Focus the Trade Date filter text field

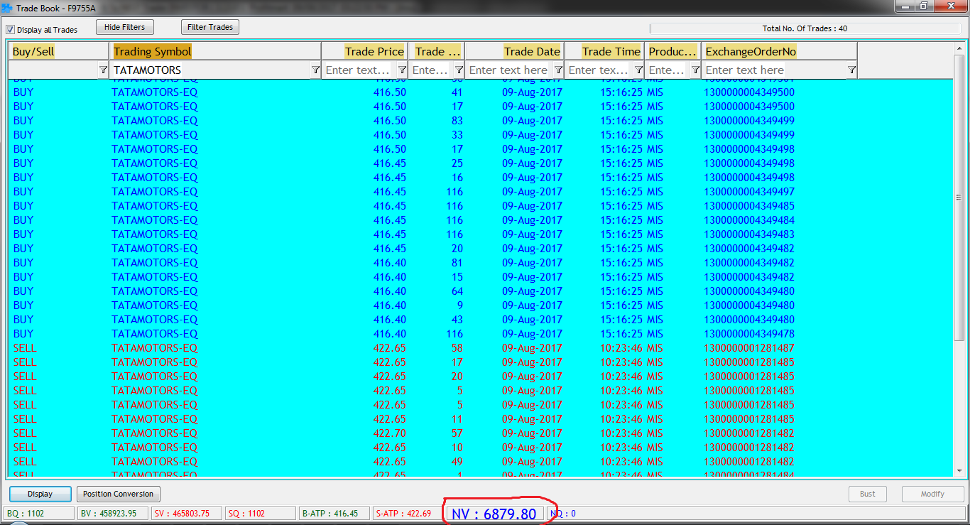tap(509, 70)
